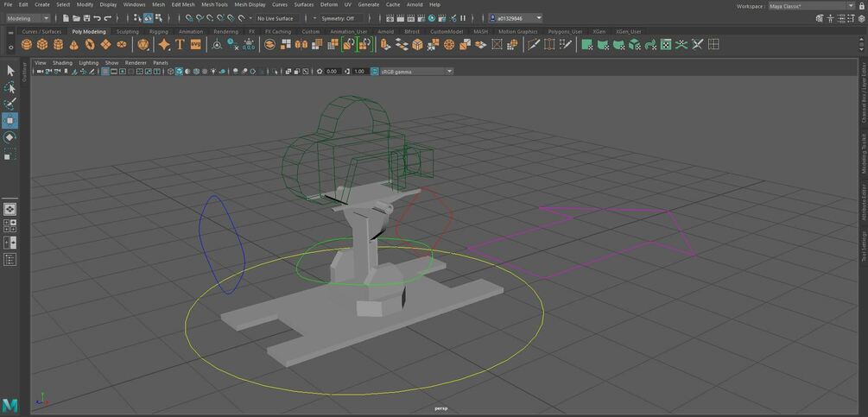868x417 pixels.
Task: Switch to the Motion Graphics shelf tab
Action: click(x=517, y=32)
